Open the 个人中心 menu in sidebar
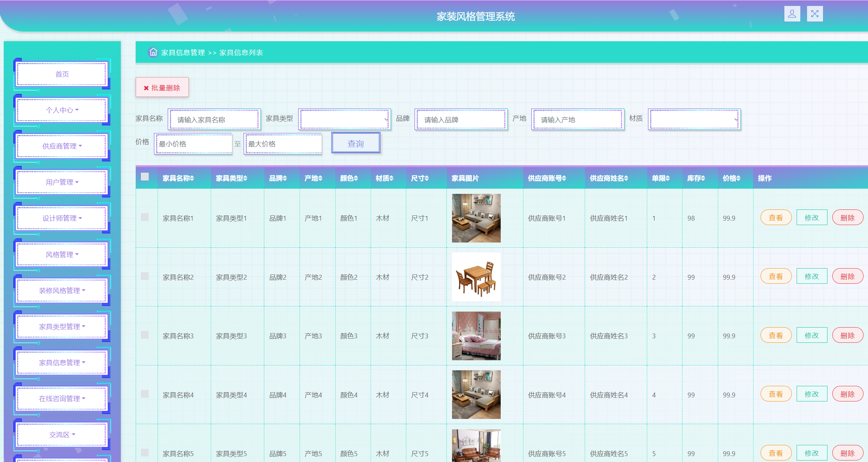 (61, 110)
